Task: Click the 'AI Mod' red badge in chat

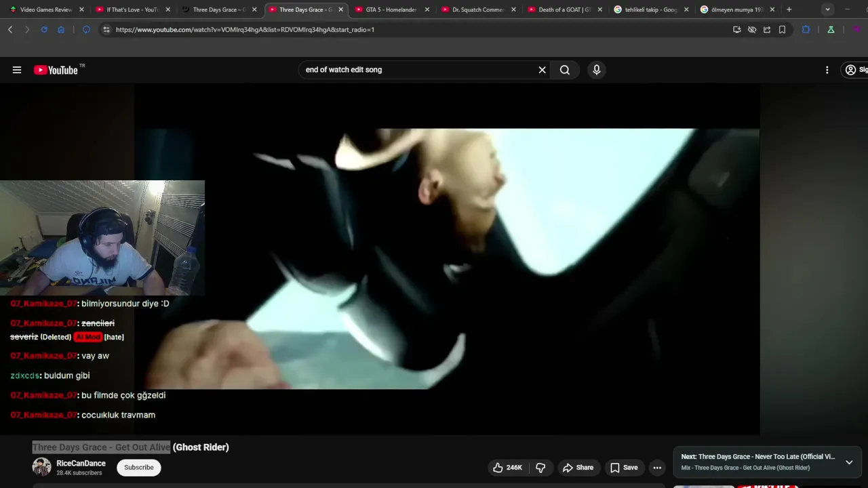Action: coord(88,337)
